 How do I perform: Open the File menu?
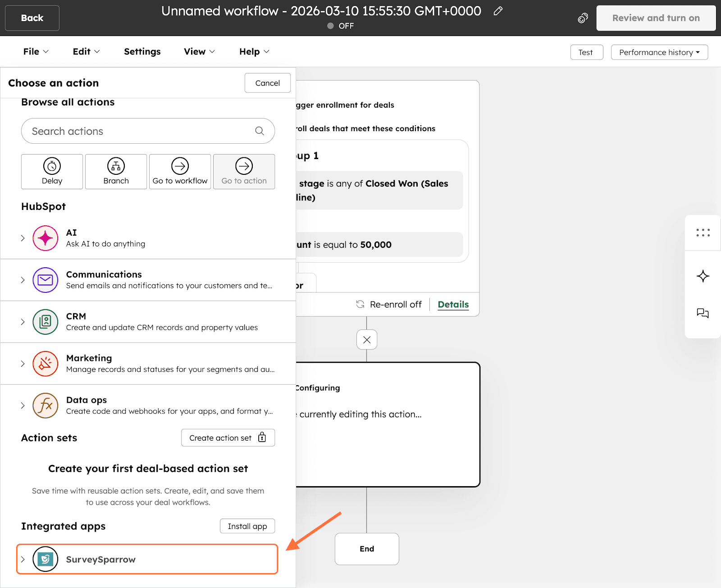(x=36, y=52)
